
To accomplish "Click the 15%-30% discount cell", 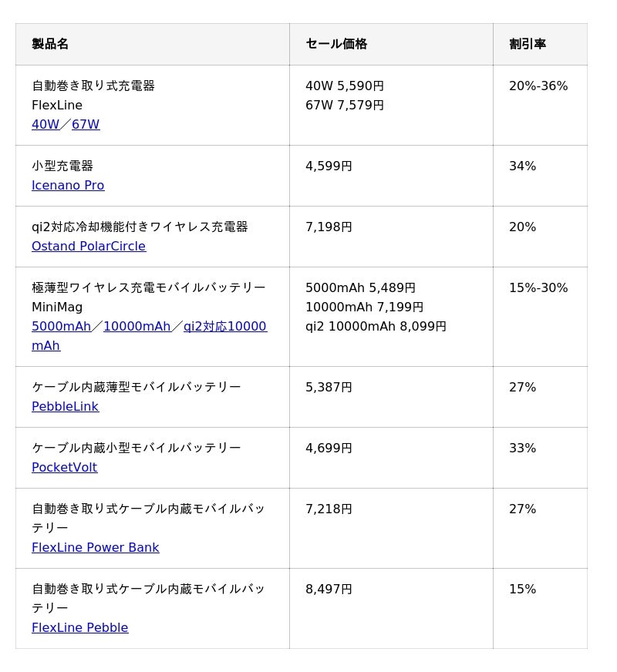I will pyautogui.click(x=538, y=288).
